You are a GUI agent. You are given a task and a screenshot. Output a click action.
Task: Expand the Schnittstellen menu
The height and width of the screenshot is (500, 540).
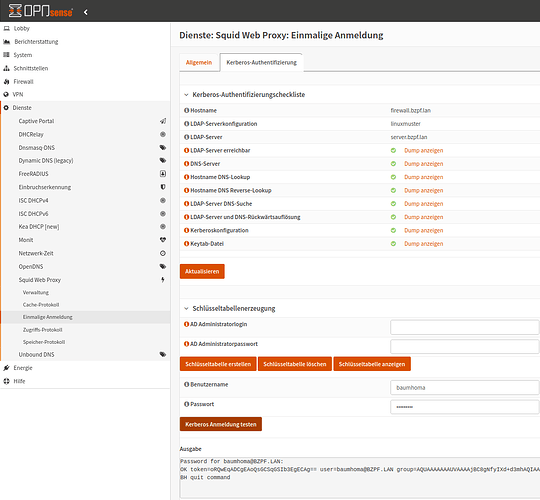tap(31, 68)
